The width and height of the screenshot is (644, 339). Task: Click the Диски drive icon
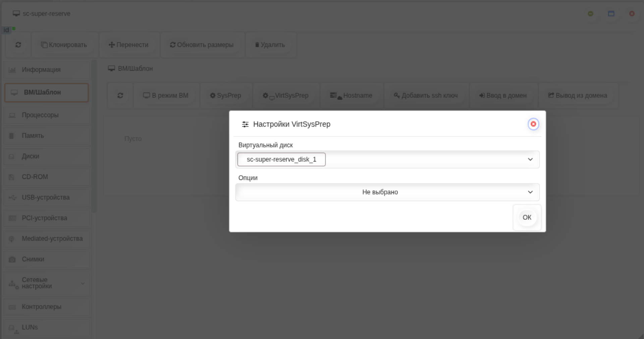[x=11, y=156]
